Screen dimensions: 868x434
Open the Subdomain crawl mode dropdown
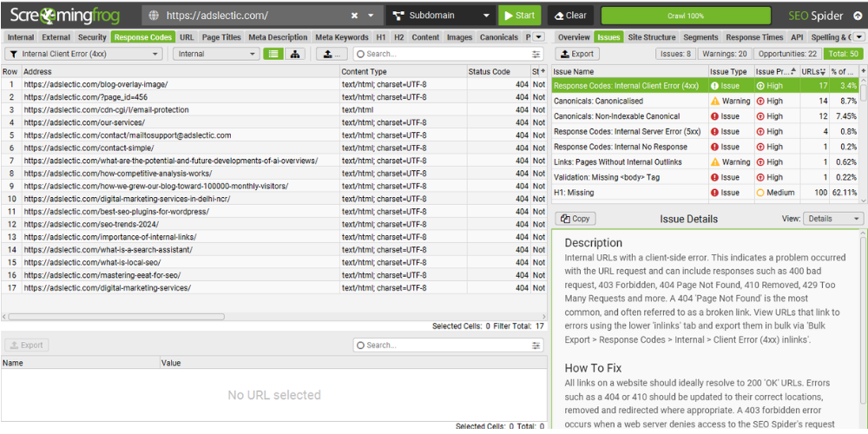point(440,16)
